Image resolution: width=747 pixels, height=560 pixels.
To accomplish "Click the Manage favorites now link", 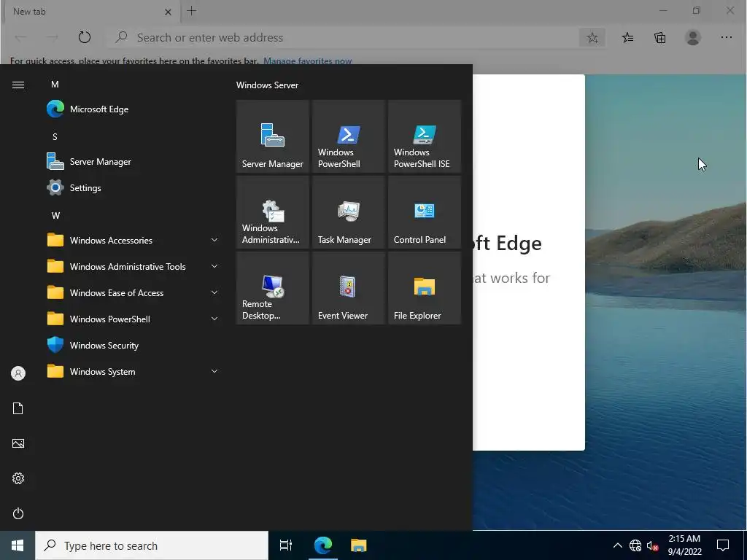I will (307, 61).
